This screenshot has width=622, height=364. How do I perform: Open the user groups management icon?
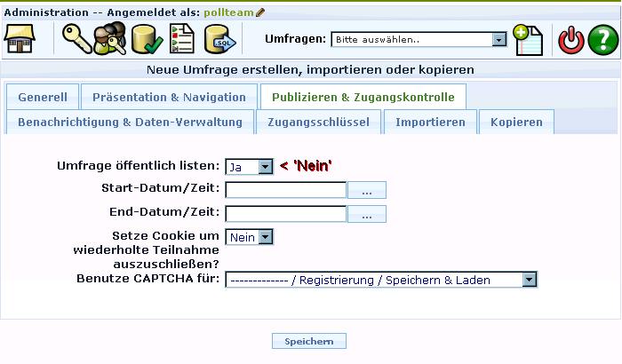pos(110,38)
